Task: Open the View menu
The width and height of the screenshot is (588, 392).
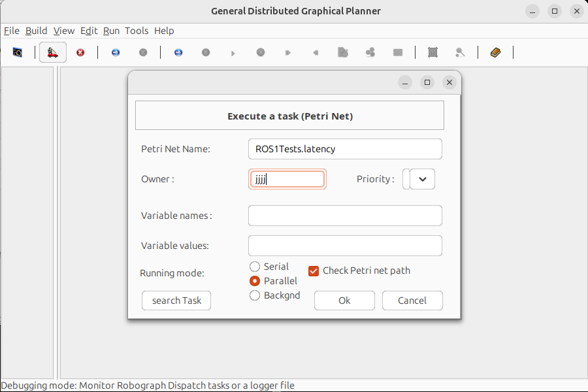Action: (x=64, y=31)
